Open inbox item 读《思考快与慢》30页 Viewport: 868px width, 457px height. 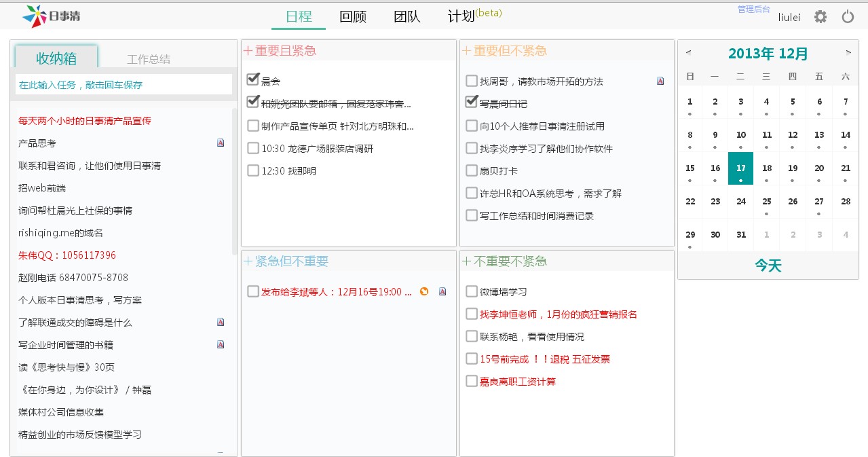click(67, 367)
